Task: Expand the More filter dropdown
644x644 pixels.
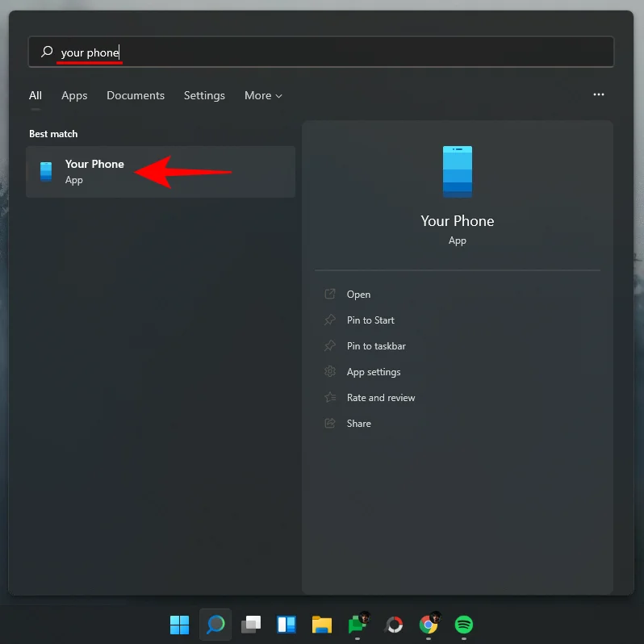Action: (x=263, y=96)
